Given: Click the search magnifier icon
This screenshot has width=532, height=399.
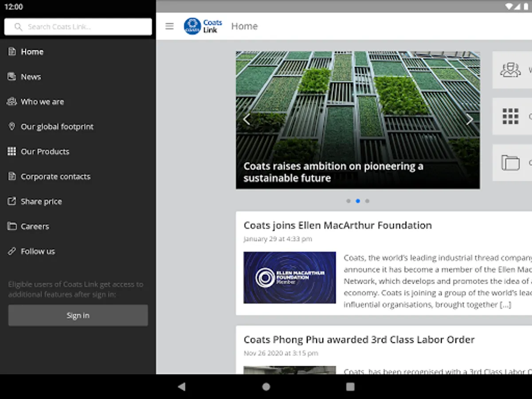Looking at the screenshot, I should [18, 27].
